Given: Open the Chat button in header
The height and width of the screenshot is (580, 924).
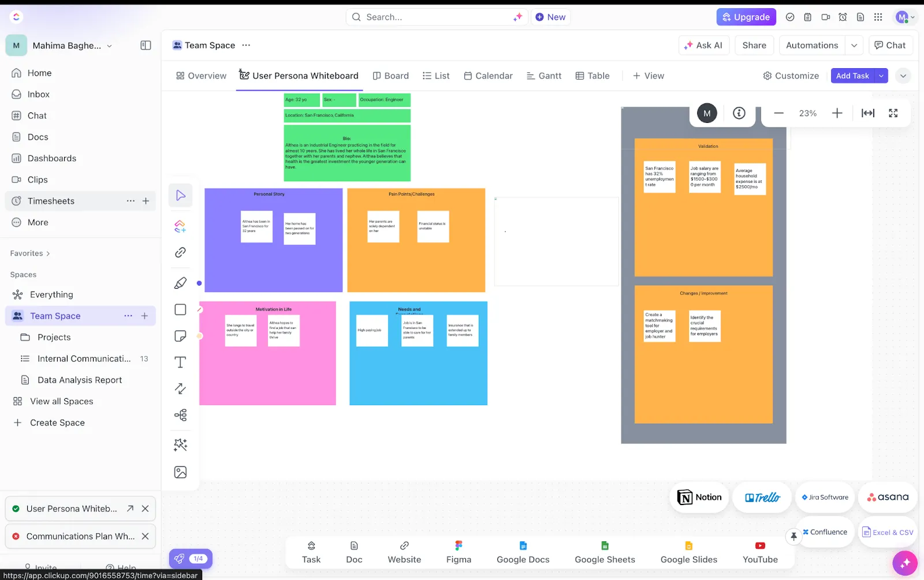Looking at the screenshot, I should 890,46.
